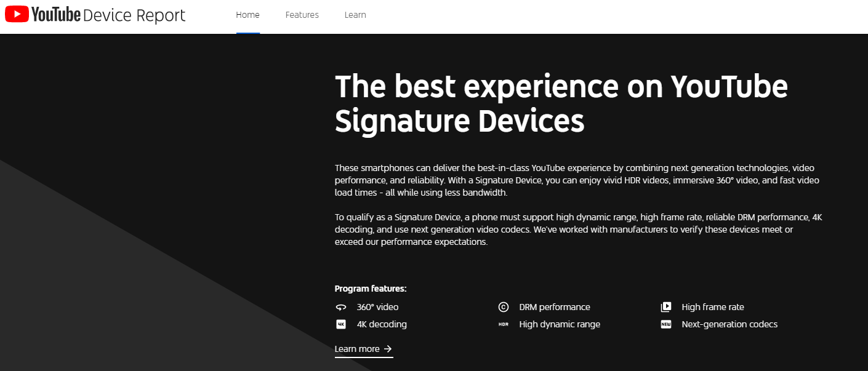
Task: Click the Program features heading
Action: coord(371,289)
